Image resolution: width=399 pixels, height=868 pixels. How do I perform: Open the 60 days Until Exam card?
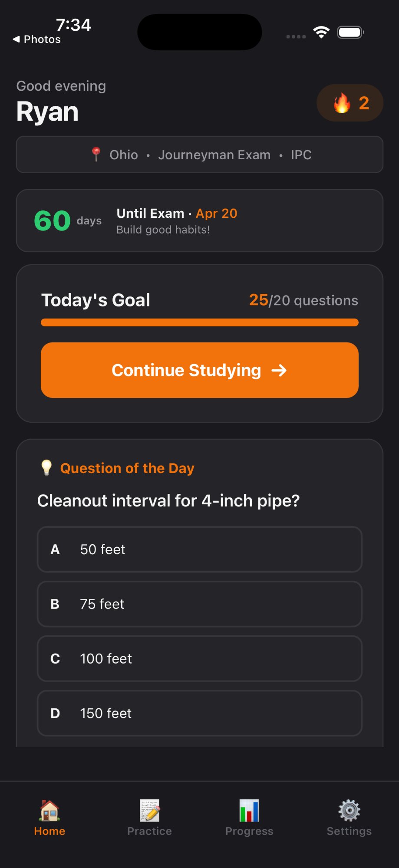point(199,221)
